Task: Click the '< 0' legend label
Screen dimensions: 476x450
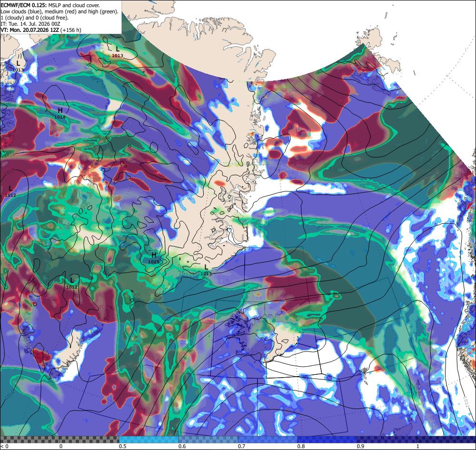Action: tap(4, 446)
